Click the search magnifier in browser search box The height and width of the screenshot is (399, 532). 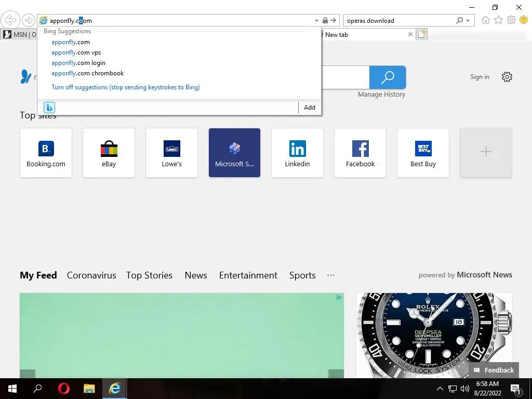459,20
